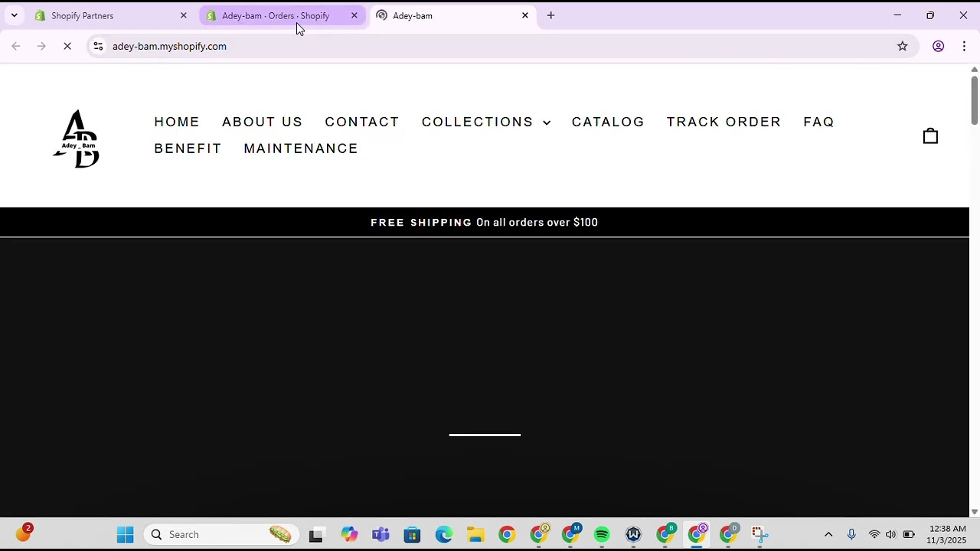Open Task View from the taskbar
Screen dimensions: 980x551
(x=315, y=534)
